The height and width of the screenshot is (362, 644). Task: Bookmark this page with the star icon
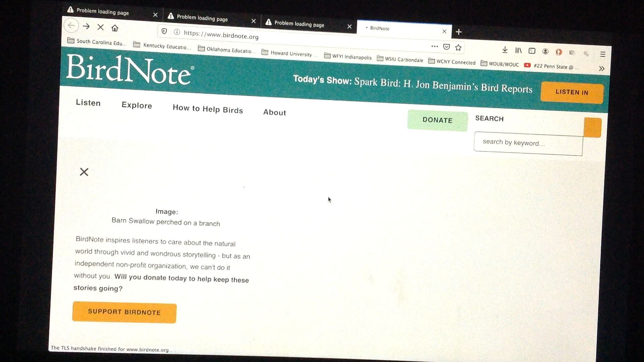[x=458, y=48]
